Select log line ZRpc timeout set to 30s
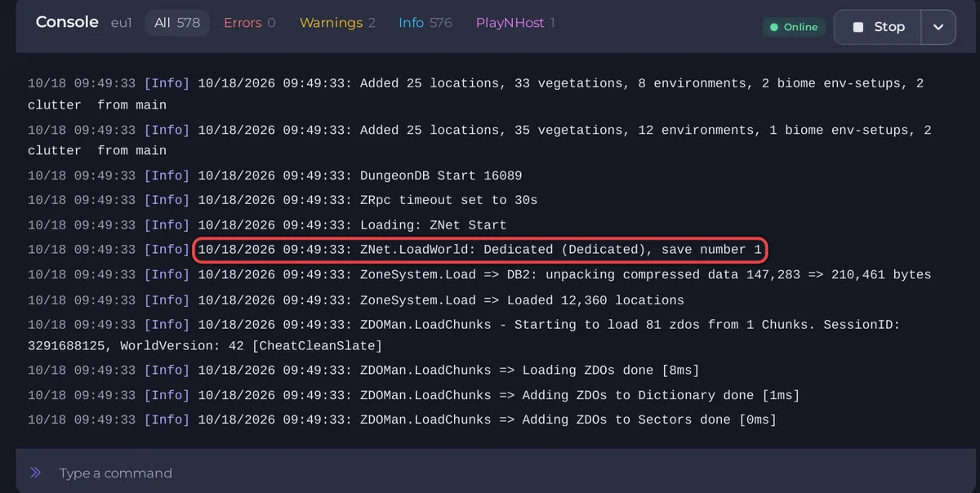The height and width of the screenshot is (493, 980). 283,200
